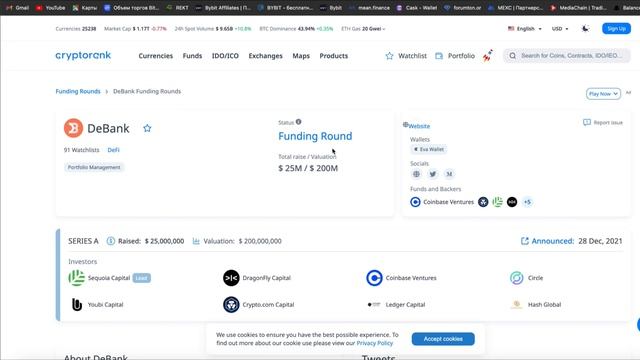640x360 pixels.
Task: Open DragonFly Capital investor
Action: pos(267,278)
